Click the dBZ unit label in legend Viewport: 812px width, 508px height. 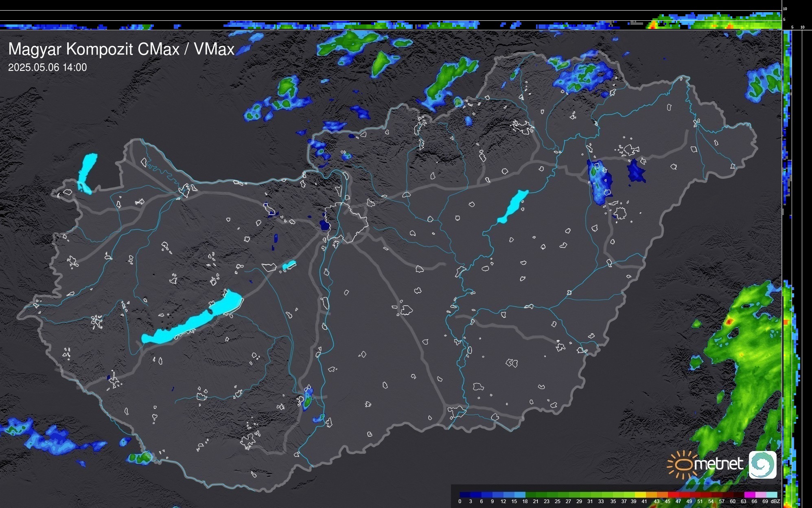[776, 501]
